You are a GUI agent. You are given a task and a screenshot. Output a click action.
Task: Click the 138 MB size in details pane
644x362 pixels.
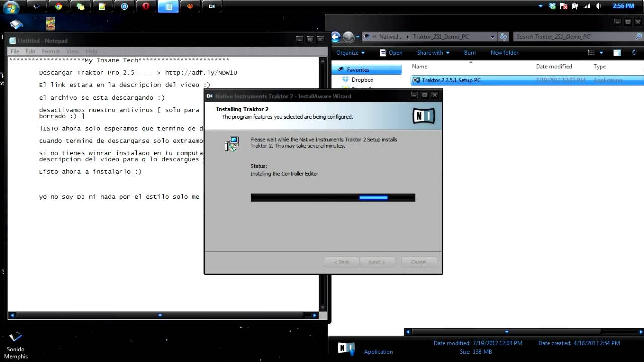click(481, 352)
